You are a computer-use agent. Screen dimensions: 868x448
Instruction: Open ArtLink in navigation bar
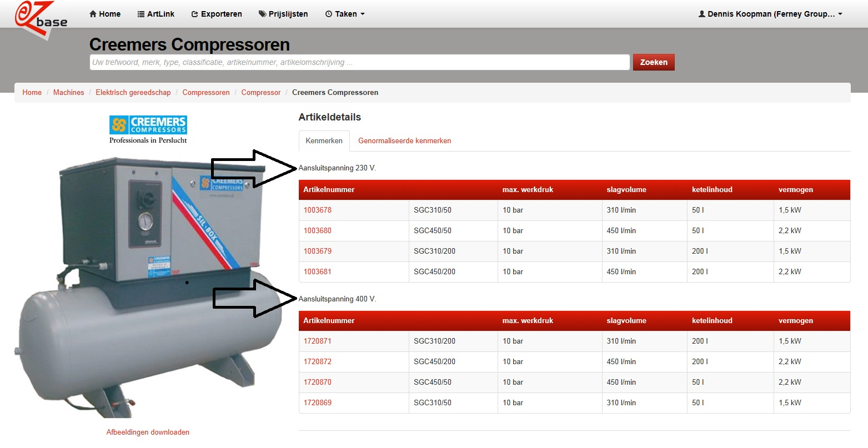(156, 14)
